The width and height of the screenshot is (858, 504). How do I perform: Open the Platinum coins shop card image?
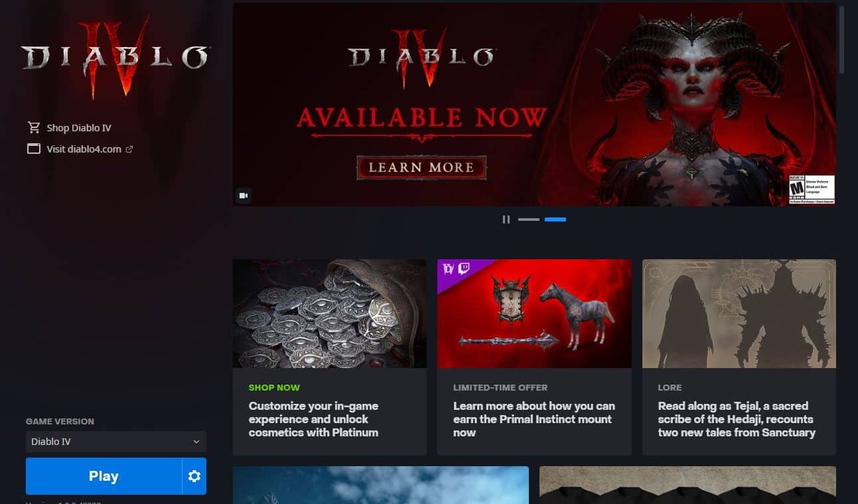pyautogui.click(x=330, y=314)
